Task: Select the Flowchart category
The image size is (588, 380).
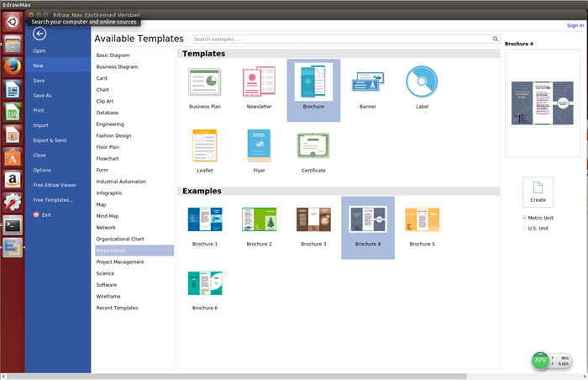Action: point(134,158)
